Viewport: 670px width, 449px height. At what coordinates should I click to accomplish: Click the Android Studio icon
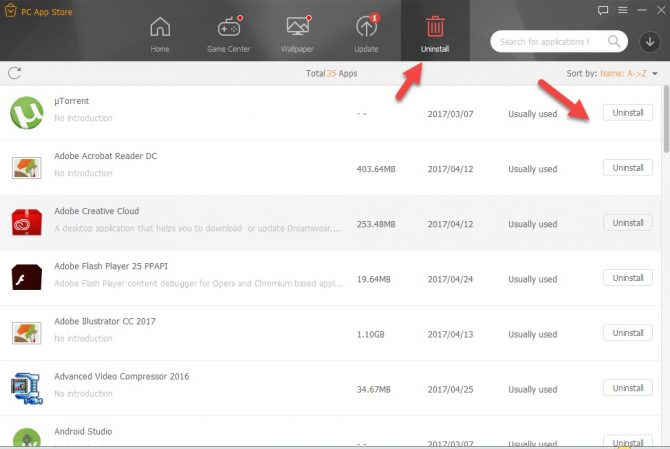click(x=26, y=438)
